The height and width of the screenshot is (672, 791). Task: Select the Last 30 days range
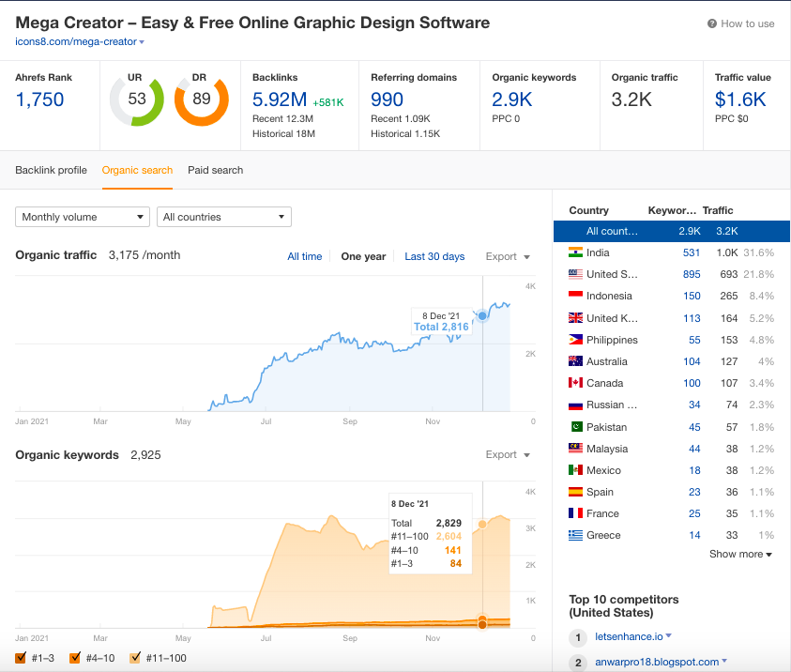[x=434, y=257]
